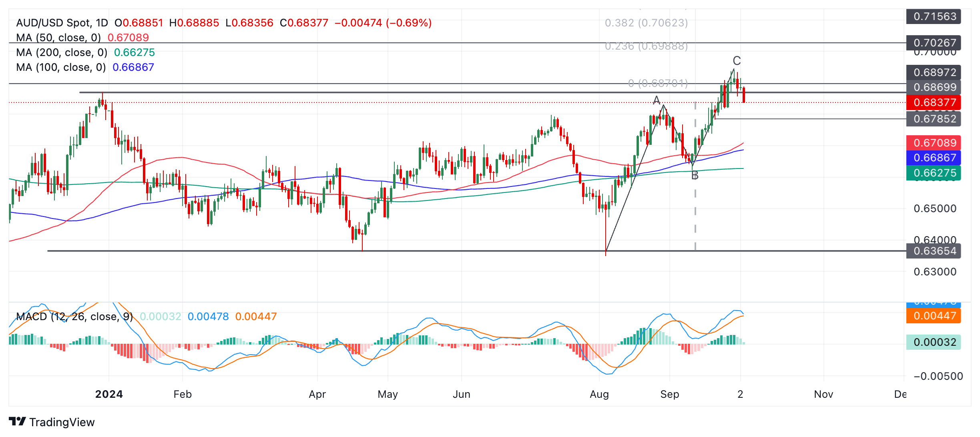Select the MA (100, close, 0) legend

click(x=61, y=67)
